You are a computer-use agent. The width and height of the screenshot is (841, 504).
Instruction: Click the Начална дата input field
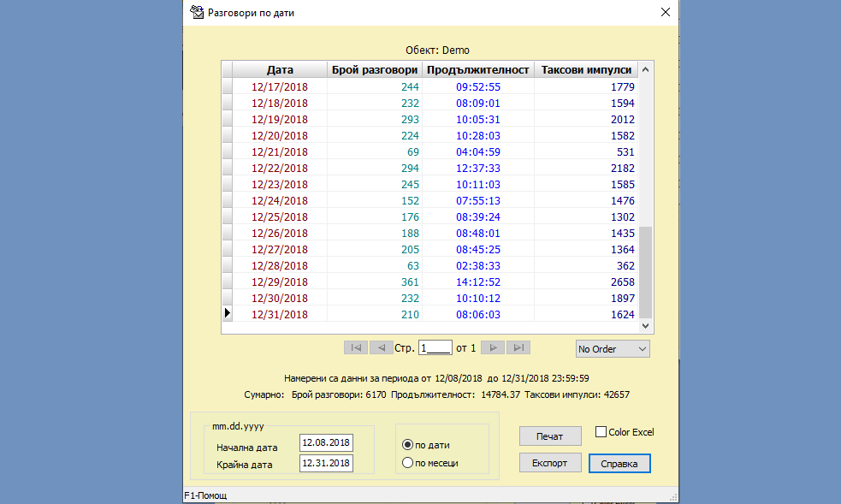coord(326,443)
